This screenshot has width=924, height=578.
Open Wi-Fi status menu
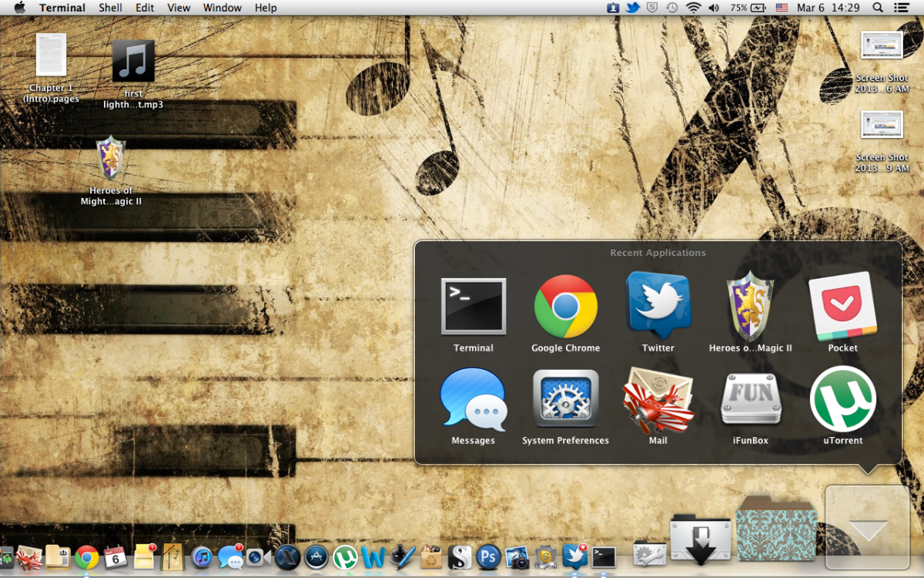tap(693, 8)
